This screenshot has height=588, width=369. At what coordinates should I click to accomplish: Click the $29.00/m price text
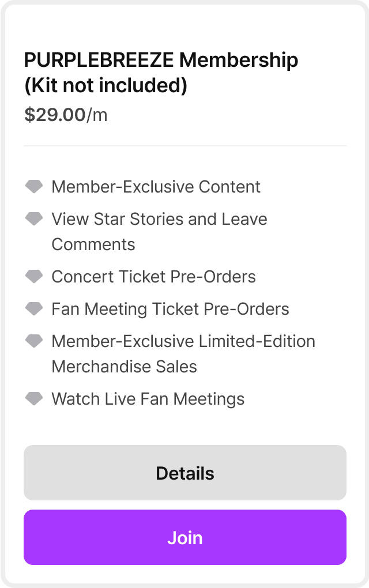pyautogui.click(x=66, y=115)
